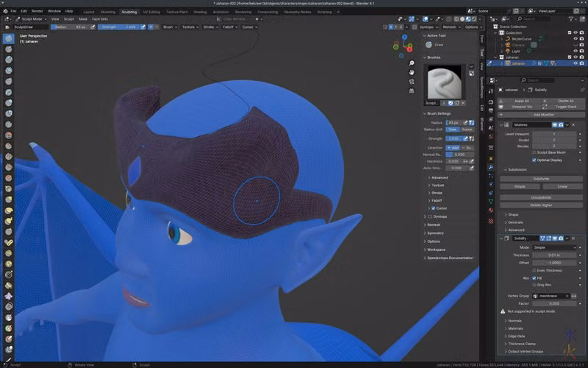This screenshot has width=588, height=368.
Task: Switch perspective/orthographic grid icon
Action: pos(412,91)
